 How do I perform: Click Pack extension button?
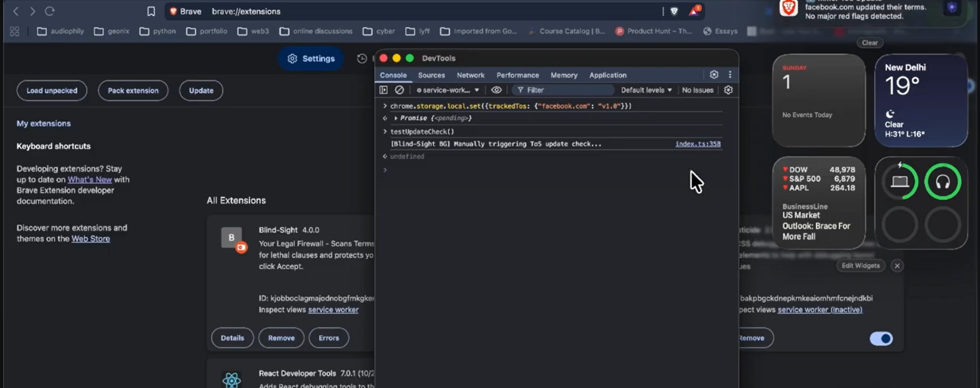pos(133,91)
